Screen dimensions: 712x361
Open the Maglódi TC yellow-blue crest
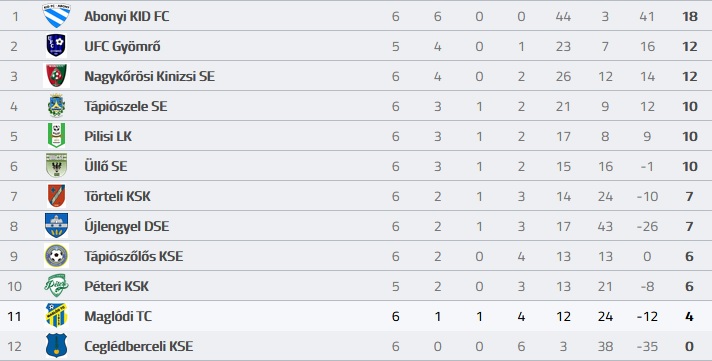point(56,316)
